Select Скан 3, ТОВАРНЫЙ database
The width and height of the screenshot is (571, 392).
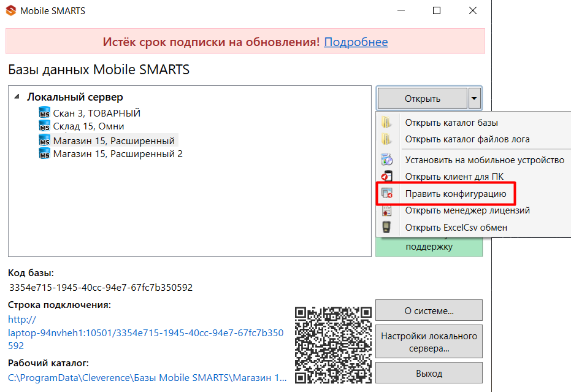(x=97, y=113)
